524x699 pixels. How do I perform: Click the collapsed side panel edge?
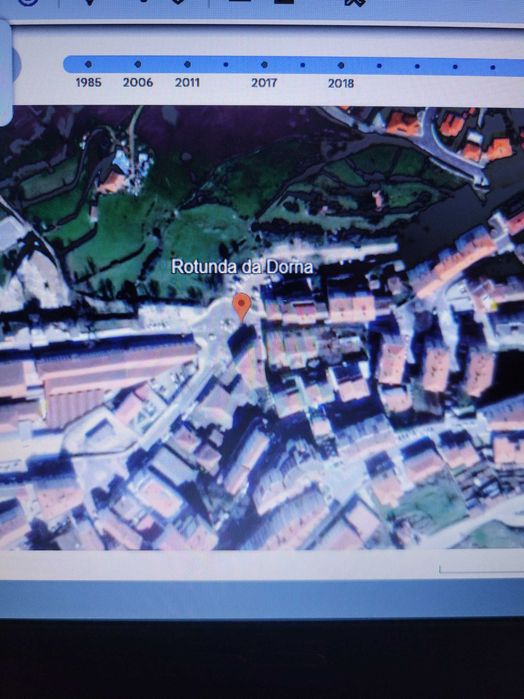click(5, 72)
